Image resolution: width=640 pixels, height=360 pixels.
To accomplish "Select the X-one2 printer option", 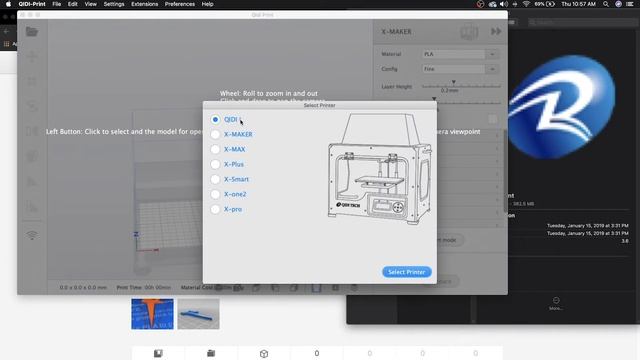I will [x=215, y=194].
